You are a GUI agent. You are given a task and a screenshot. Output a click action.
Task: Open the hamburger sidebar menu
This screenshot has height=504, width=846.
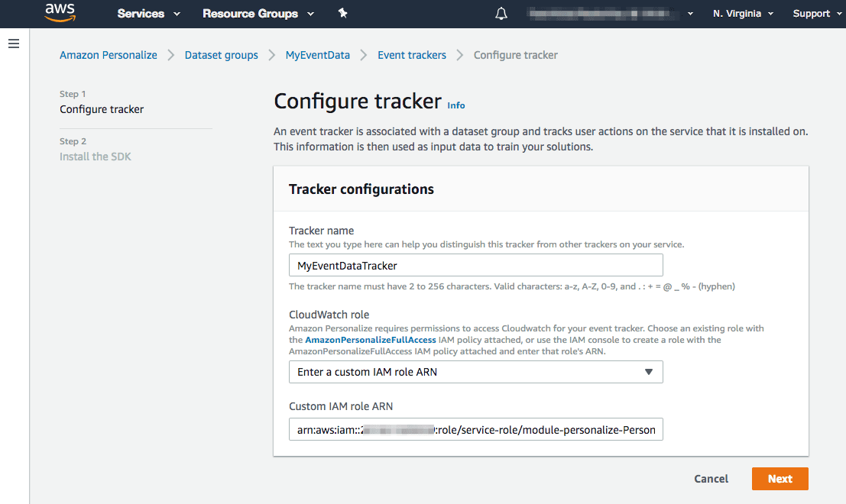(x=13, y=44)
